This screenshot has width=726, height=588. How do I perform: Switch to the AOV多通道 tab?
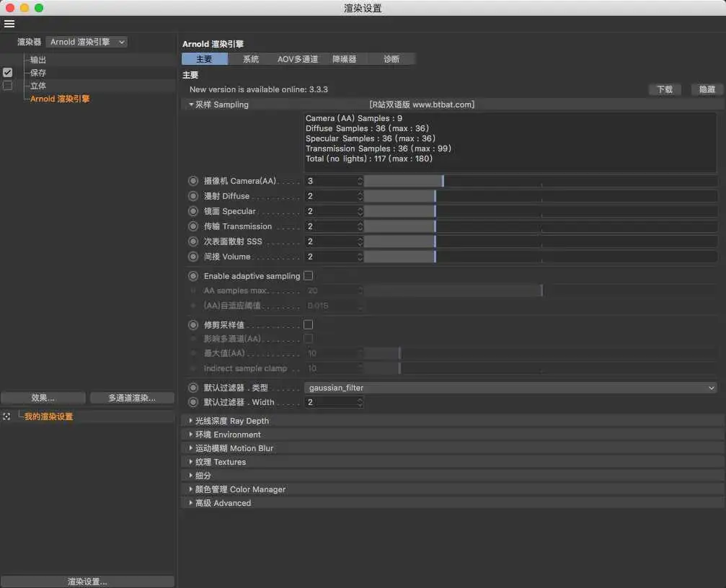click(298, 59)
